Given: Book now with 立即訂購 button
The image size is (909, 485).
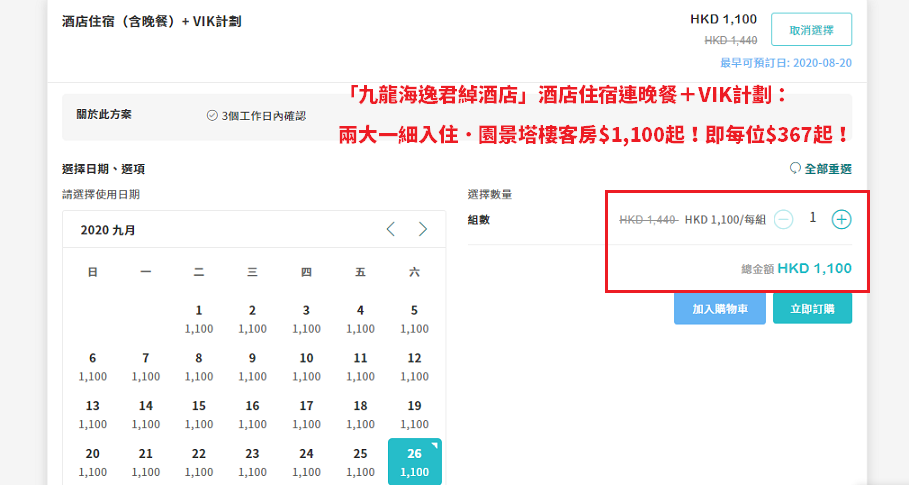Looking at the screenshot, I should [x=812, y=309].
